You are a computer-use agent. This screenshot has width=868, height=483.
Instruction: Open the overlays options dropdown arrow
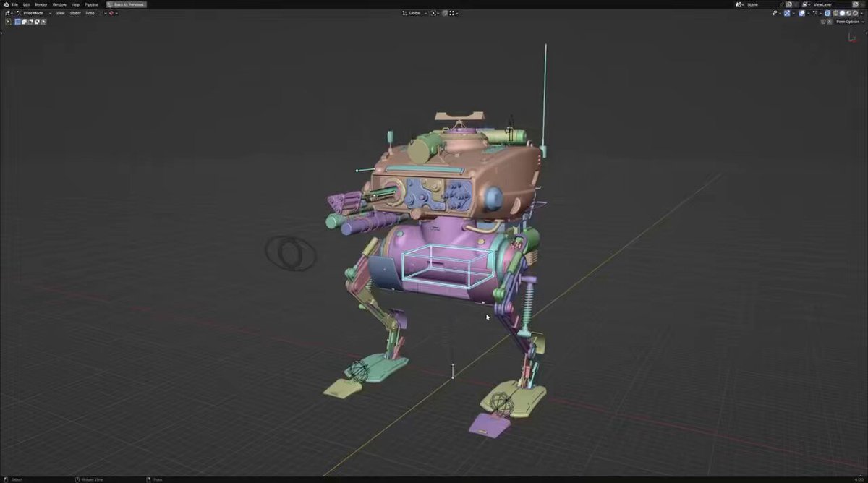808,13
